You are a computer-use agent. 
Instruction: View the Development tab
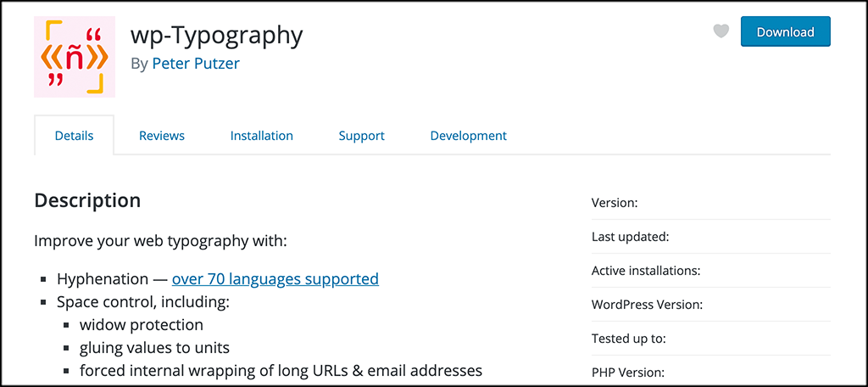[x=468, y=136]
